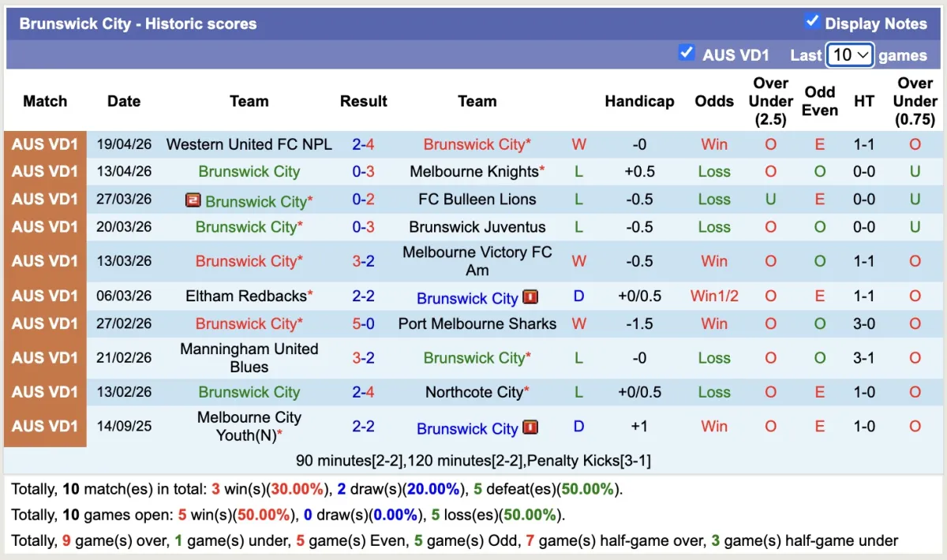Open Western United FC NPL team link
947x560 pixels.
click(249, 144)
